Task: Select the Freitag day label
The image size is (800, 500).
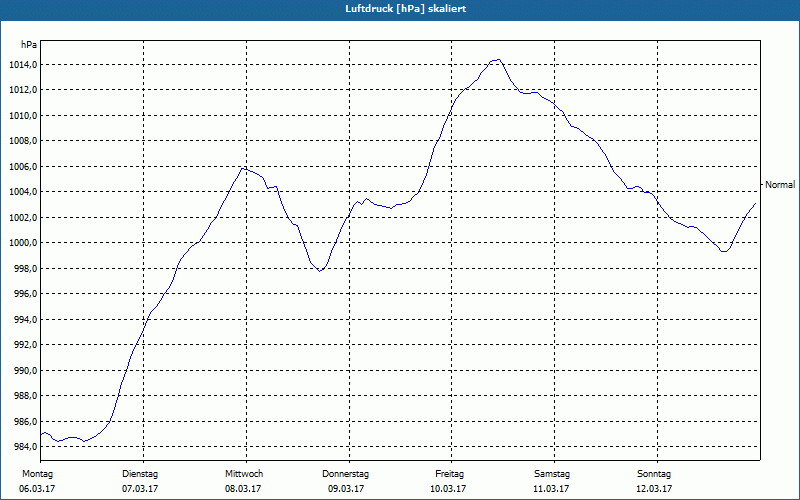Action: coord(449,474)
